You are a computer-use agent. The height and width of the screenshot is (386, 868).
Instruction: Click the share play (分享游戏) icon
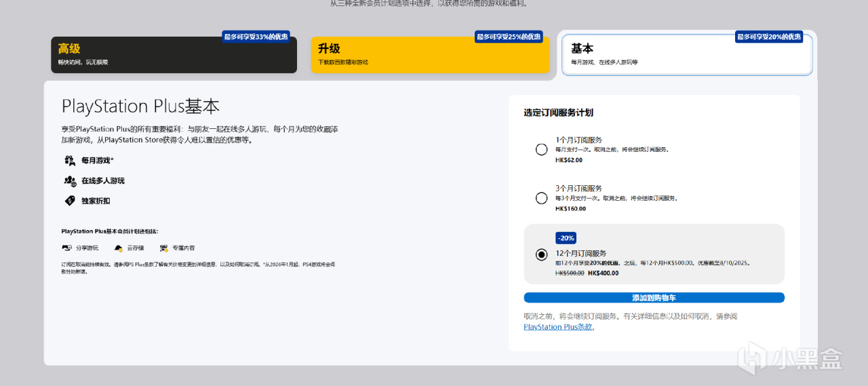[x=66, y=248]
